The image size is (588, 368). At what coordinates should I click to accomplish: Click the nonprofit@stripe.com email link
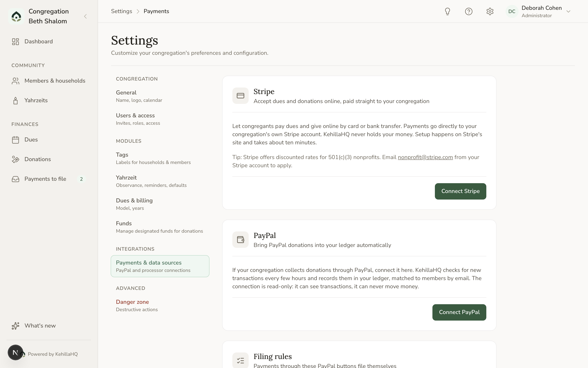(425, 157)
